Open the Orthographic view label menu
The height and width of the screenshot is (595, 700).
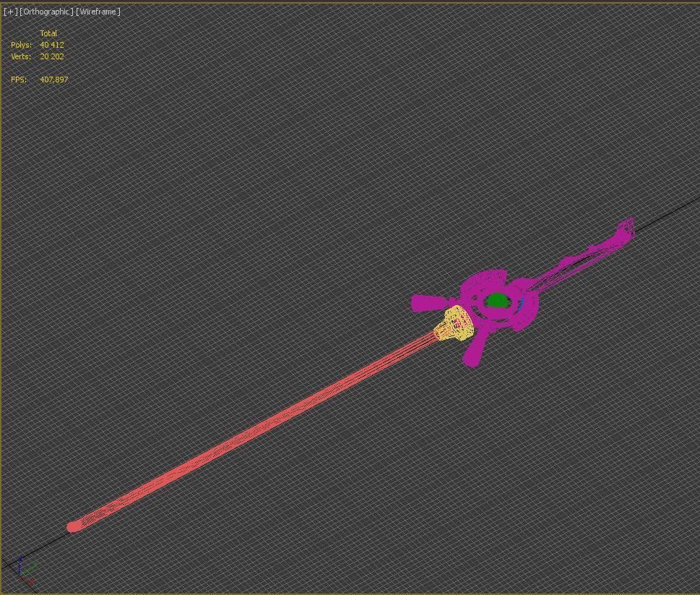(46, 12)
